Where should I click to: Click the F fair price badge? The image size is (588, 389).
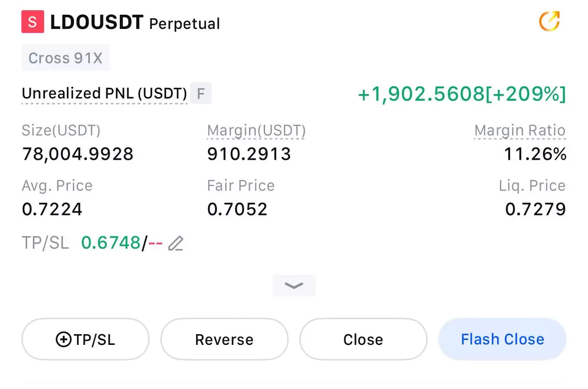[x=200, y=94]
